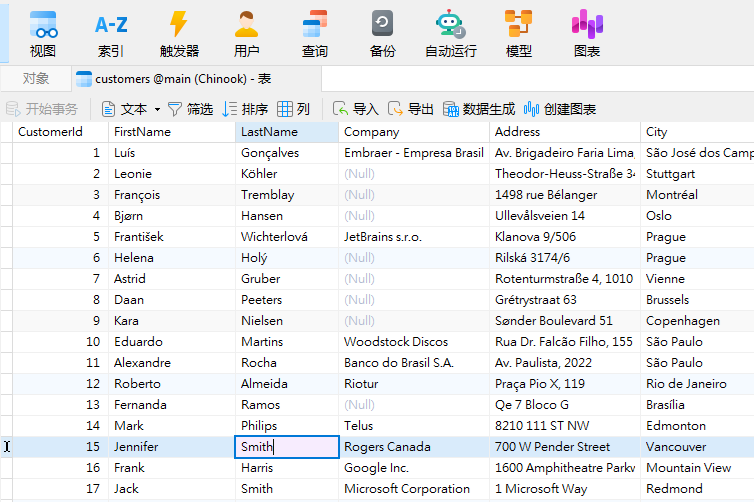The height and width of the screenshot is (502, 754).
Task: Select the Null Company cell for Leonie
Action: 414,174
